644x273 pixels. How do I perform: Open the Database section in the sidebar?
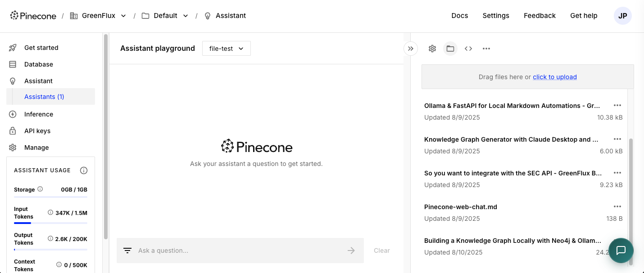pyautogui.click(x=38, y=64)
